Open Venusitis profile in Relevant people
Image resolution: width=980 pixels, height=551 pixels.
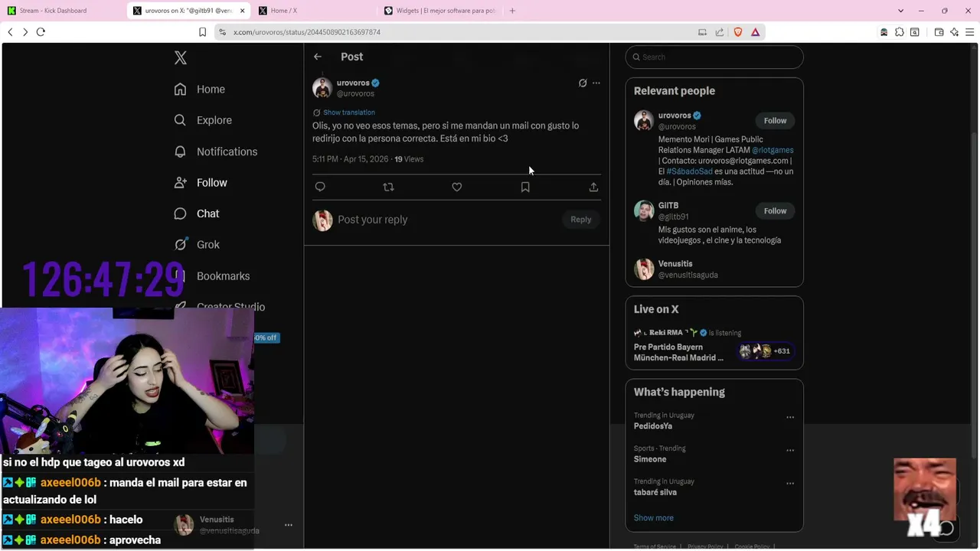pos(675,264)
